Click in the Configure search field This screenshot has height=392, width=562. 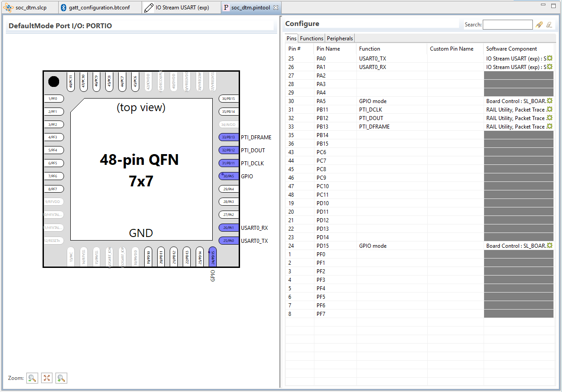pyautogui.click(x=507, y=25)
